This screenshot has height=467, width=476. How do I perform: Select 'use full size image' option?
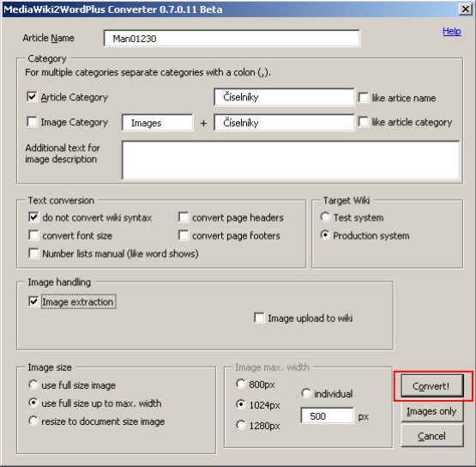pyautogui.click(x=33, y=385)
